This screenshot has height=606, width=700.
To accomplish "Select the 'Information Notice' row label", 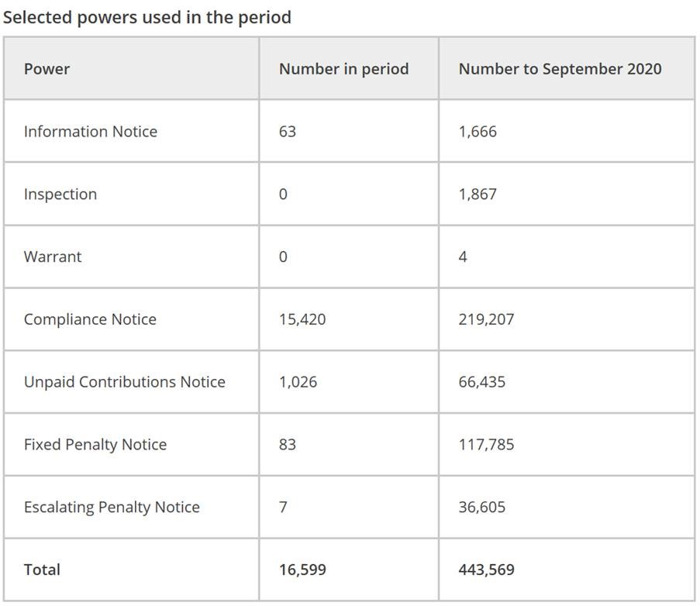I will [x=91, y=132].
